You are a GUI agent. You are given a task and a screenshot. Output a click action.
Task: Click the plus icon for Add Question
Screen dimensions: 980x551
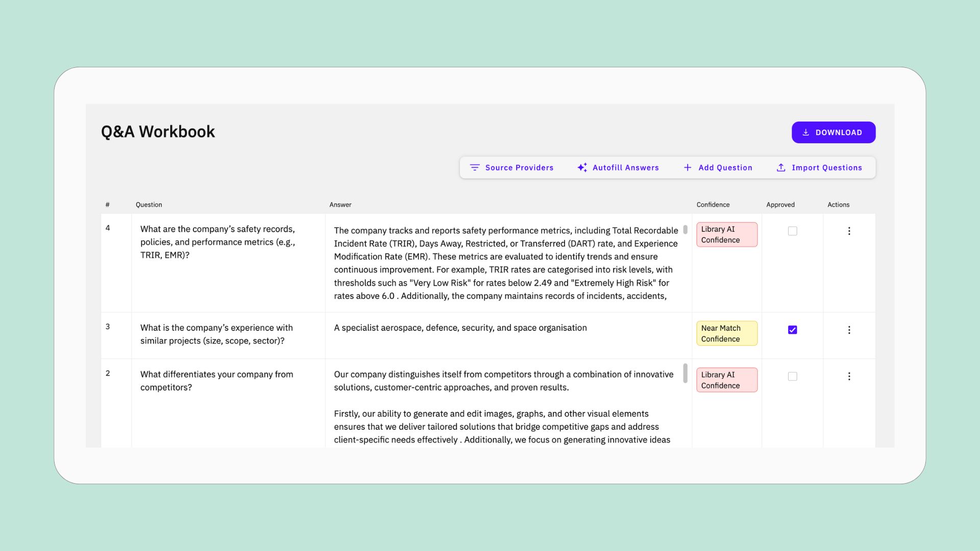(688, 167)
